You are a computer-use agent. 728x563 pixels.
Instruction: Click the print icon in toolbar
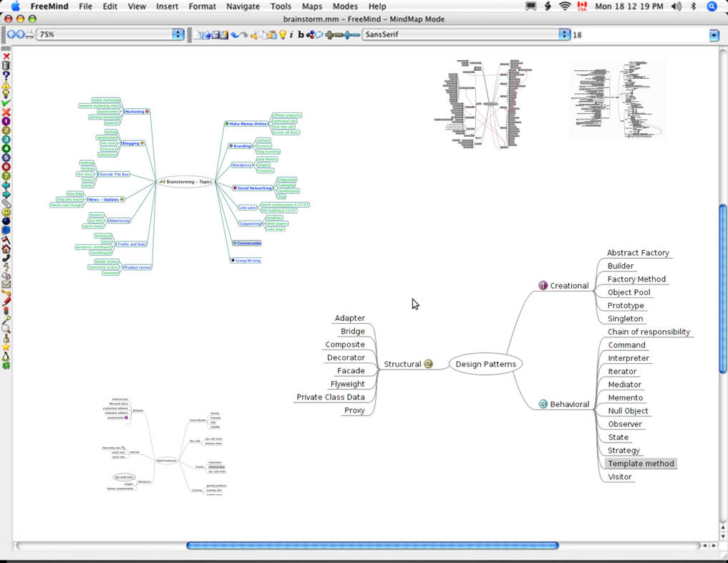pos(30,34)
